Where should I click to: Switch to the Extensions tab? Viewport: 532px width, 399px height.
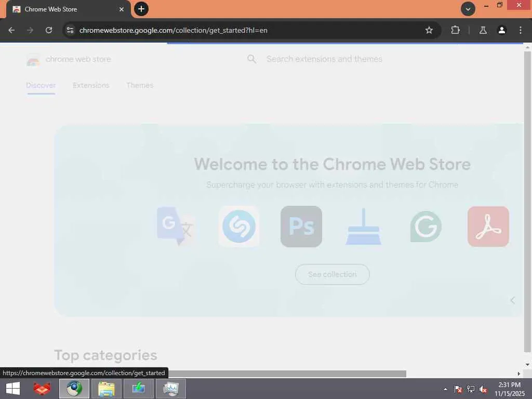pos(91,85)
